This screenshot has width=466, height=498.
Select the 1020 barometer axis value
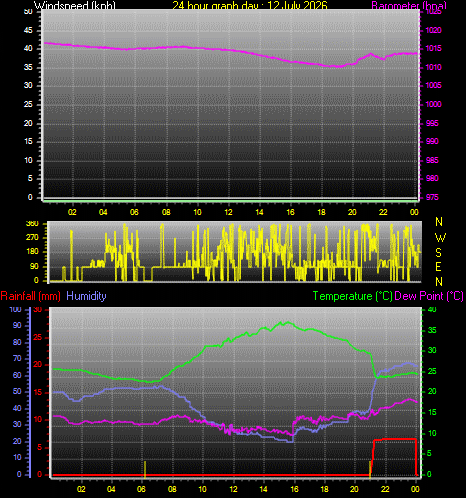click(x=434, y=30)
